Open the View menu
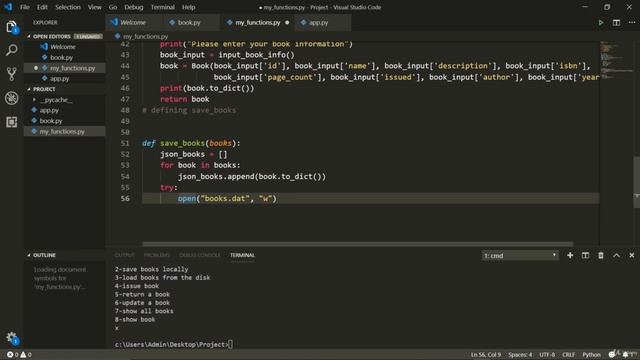Viewport: 640px width, 360px height. [x=95, y=7]
